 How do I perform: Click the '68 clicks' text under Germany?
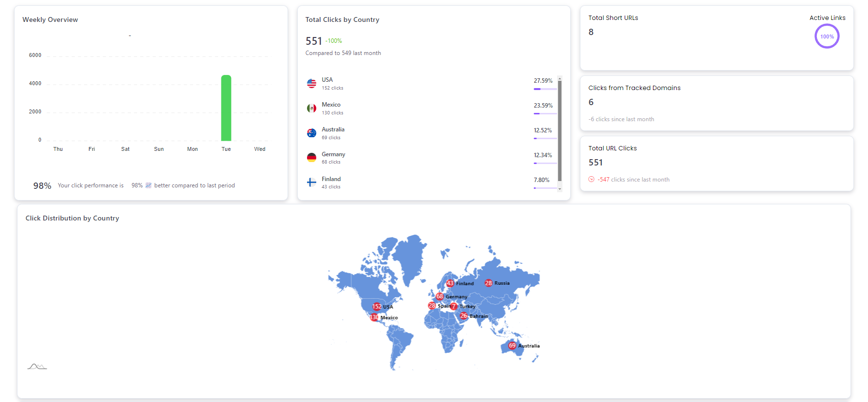pyautogui.click(x=331, y=162)
